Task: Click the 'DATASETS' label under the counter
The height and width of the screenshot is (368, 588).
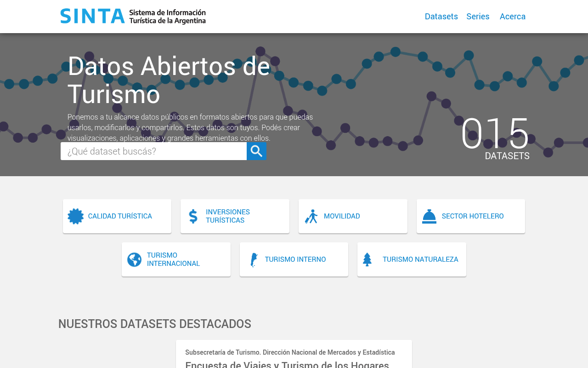Action: point(507,156)
